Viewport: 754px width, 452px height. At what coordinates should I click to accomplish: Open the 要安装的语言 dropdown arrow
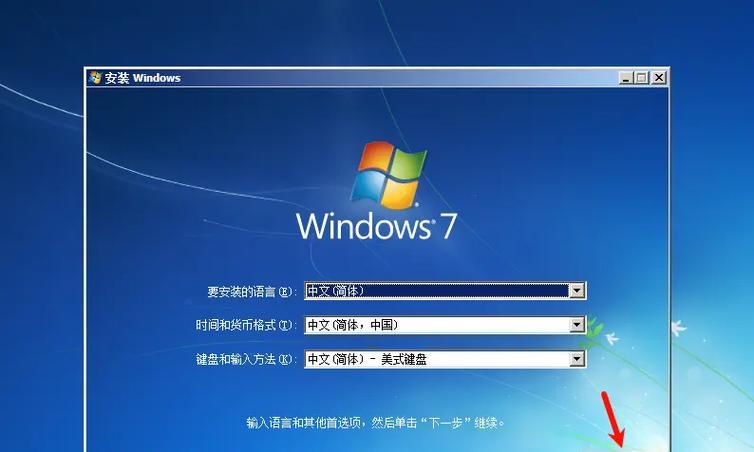coord(577,290)
